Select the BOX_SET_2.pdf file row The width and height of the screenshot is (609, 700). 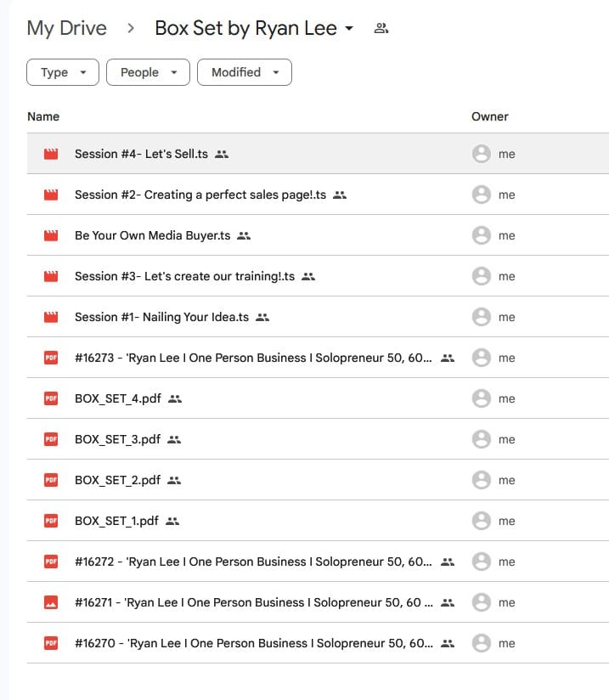117,480
